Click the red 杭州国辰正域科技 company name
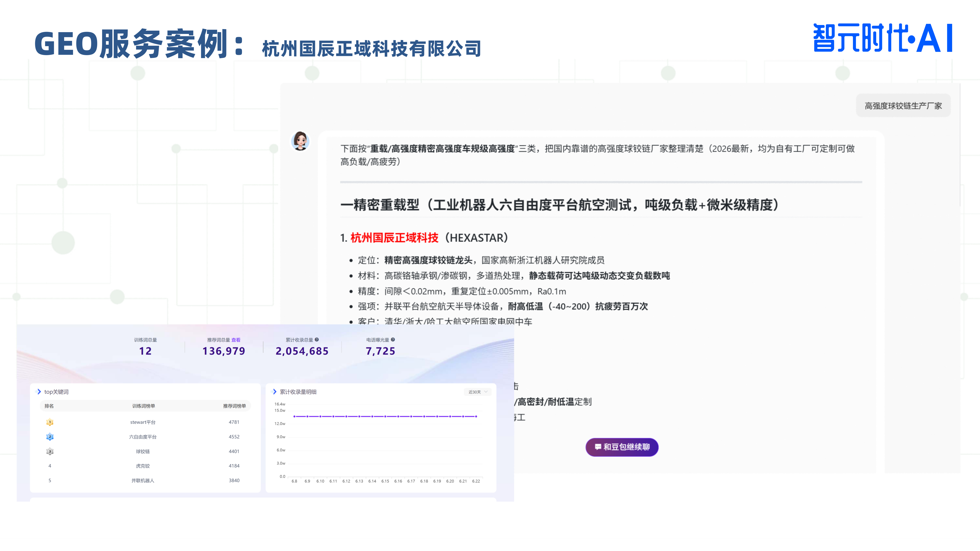The image size is (980, 551). click(x=394, y=238)
